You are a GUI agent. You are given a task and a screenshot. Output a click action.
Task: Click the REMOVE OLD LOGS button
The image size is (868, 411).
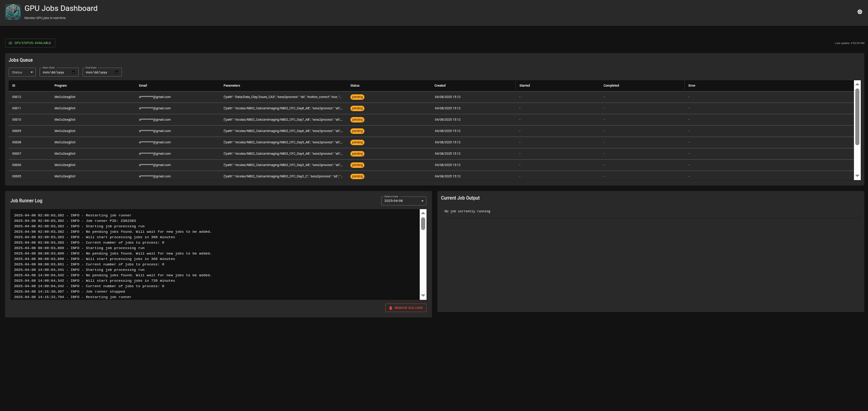(x=406, y=308)
